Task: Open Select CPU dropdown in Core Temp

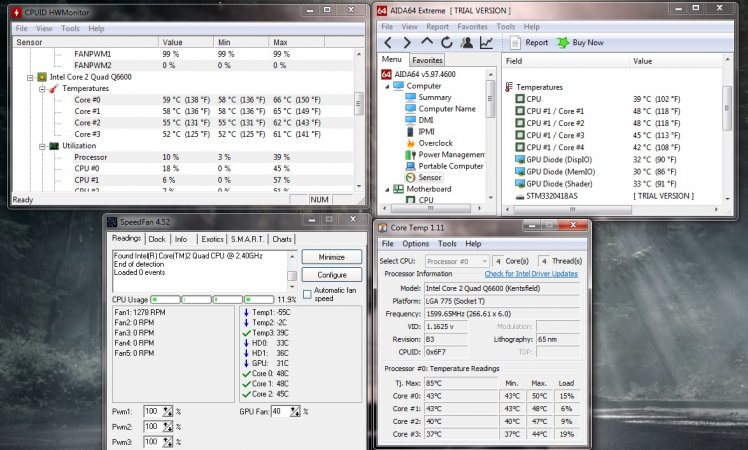Action: click(457, 262)
